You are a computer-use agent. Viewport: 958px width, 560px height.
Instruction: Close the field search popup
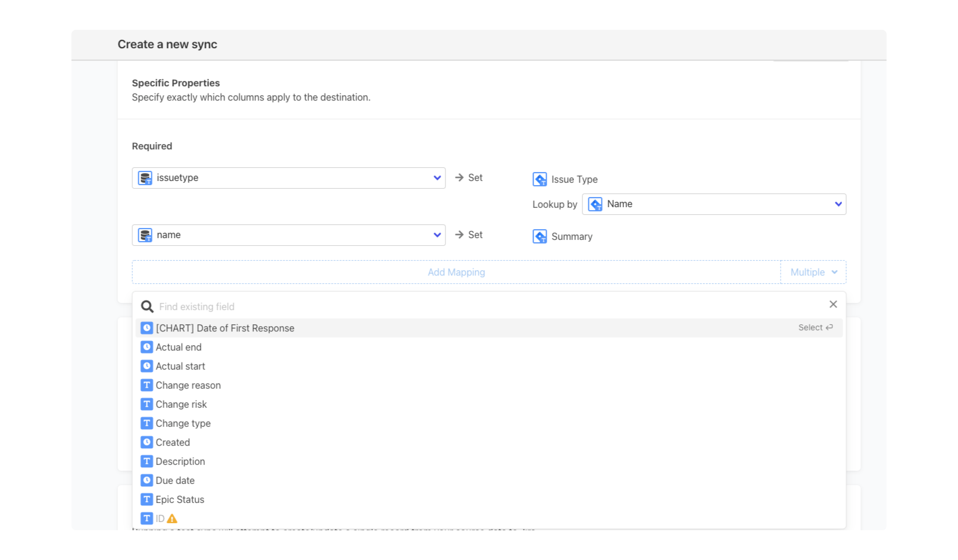click(833, 304)
